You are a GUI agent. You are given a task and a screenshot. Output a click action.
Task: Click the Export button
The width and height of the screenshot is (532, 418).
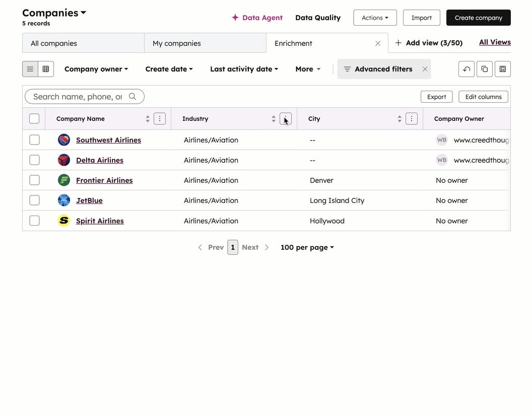(436, 97)
